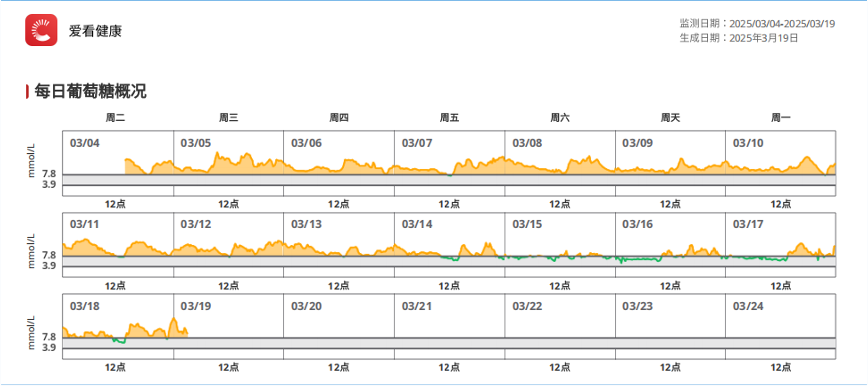The width and height of the screenshot is (868, 386).
Task: Open the 03/04 daily glucose chart
Action: tap(118, 163)
